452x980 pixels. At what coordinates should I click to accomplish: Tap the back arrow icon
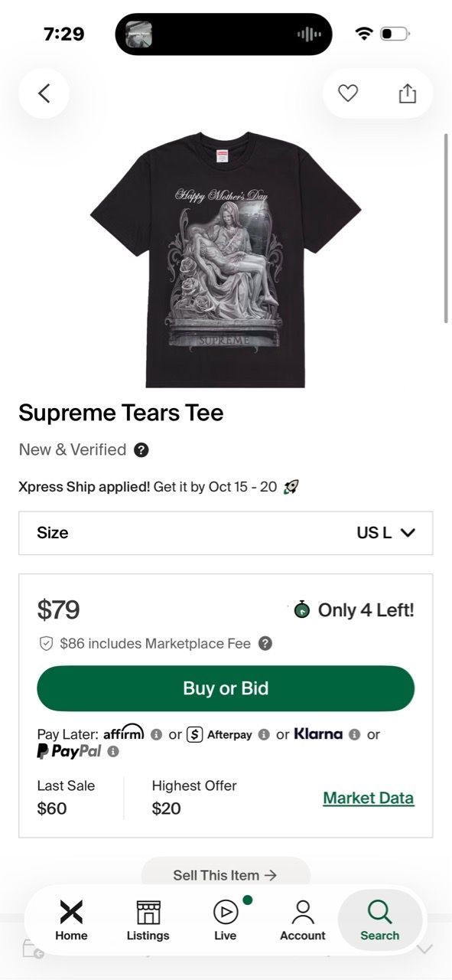click(44, 93)
